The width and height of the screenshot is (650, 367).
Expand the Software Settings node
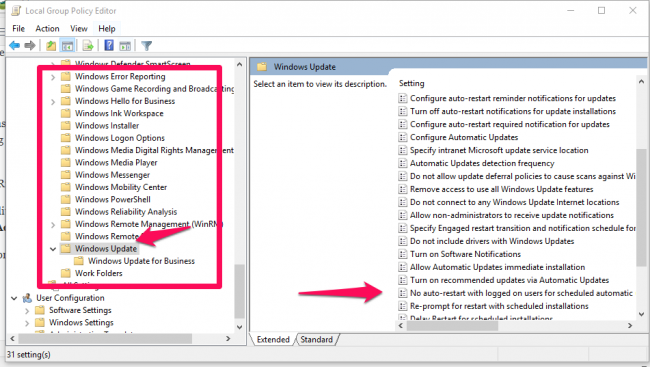click(27, 310)
